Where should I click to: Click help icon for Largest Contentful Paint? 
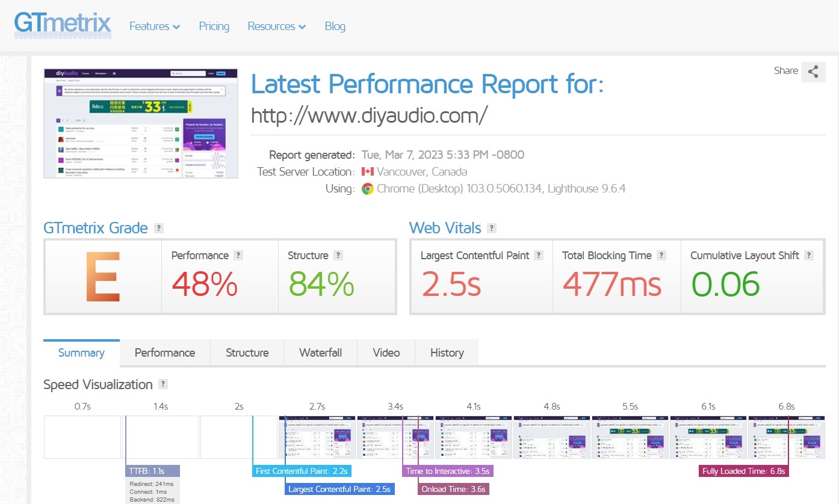[539, 256]
